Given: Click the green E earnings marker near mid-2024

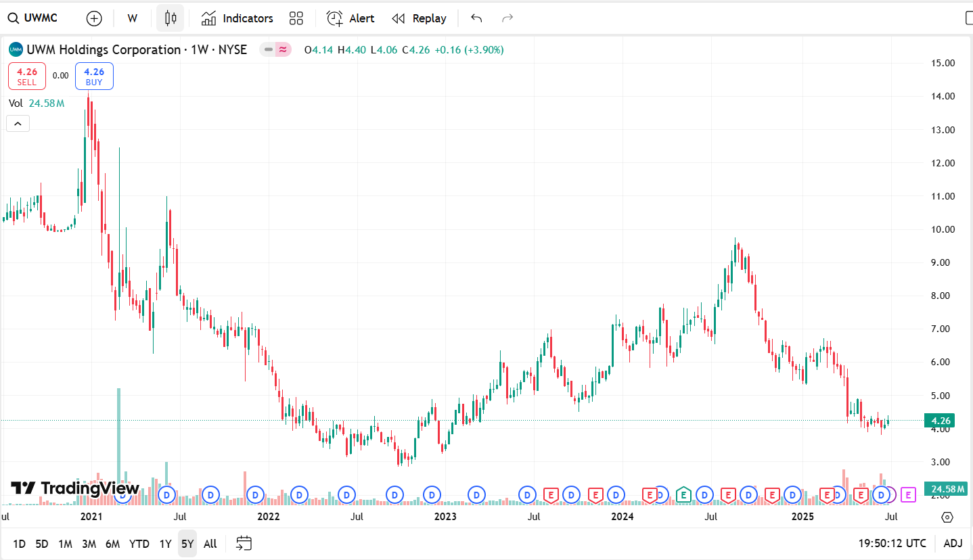Looking at the screenshot, I should (683, 495).
